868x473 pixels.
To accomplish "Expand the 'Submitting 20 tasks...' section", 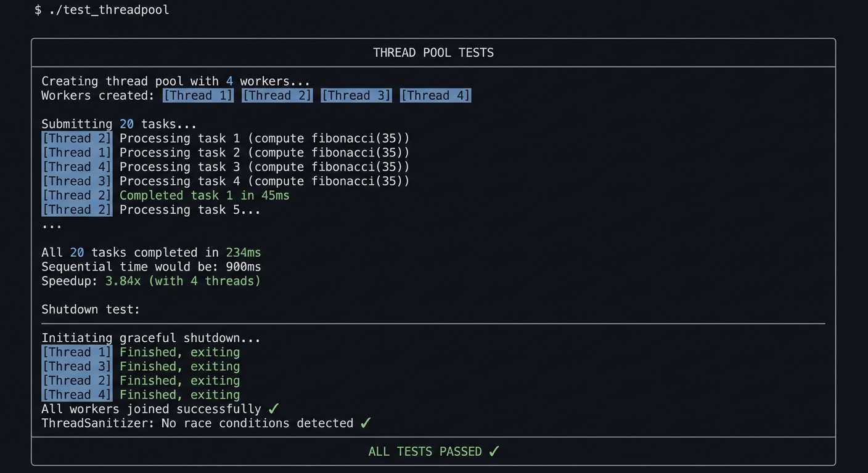I will tap(118, 124).
